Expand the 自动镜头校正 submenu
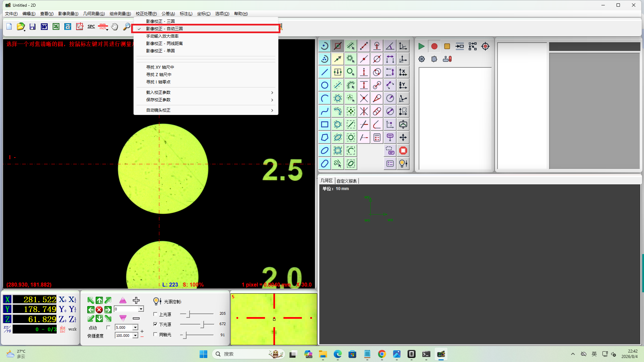644x362 pixels. click(206, 110)
